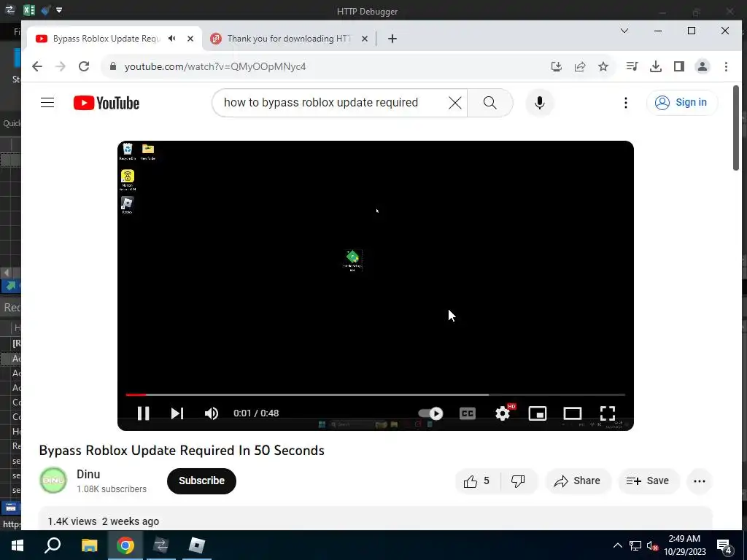
Task: Toggle the autoplay switch
Action: click(430, 413)
